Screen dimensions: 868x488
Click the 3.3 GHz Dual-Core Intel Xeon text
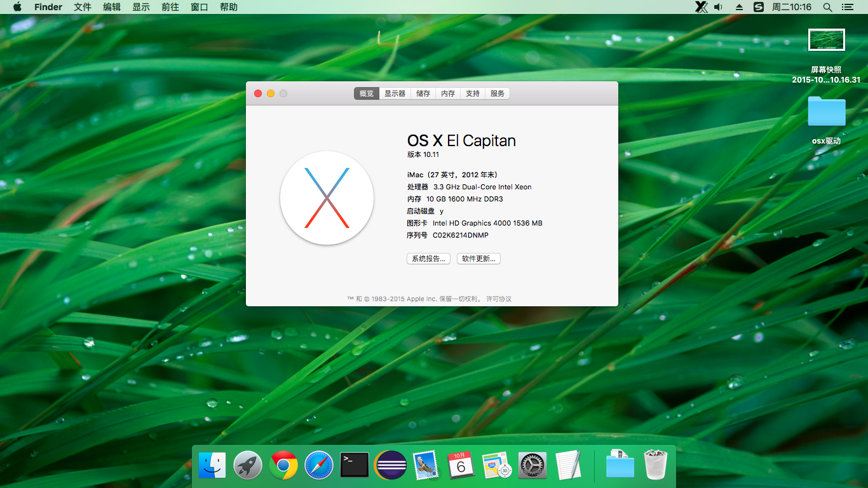pos(482,187)
